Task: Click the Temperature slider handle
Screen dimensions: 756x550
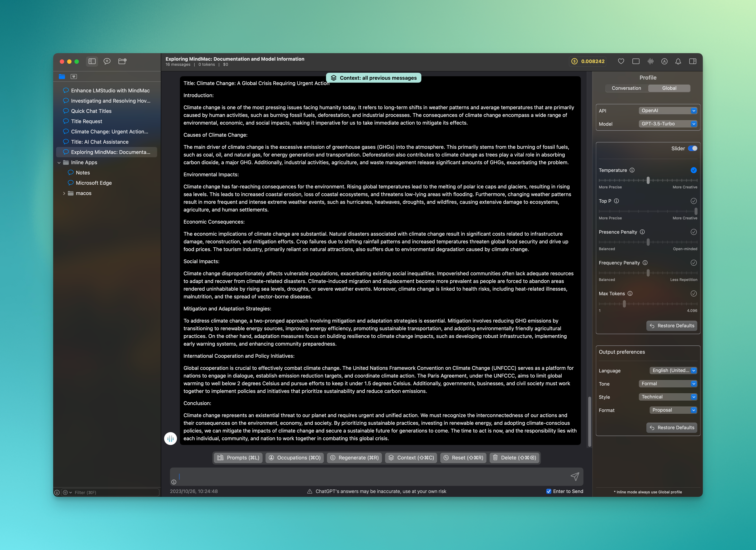Action: 648,180
